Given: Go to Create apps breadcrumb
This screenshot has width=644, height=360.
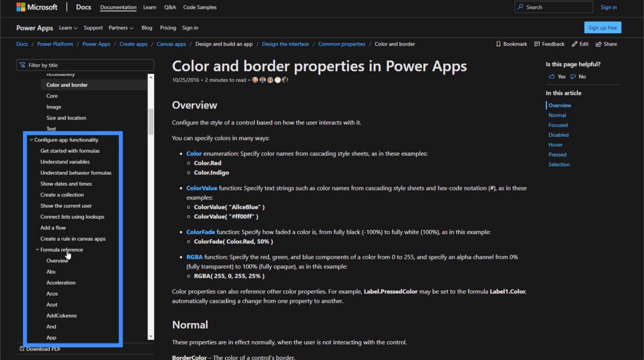Looking at the screenshot, I should pos(133,44).
